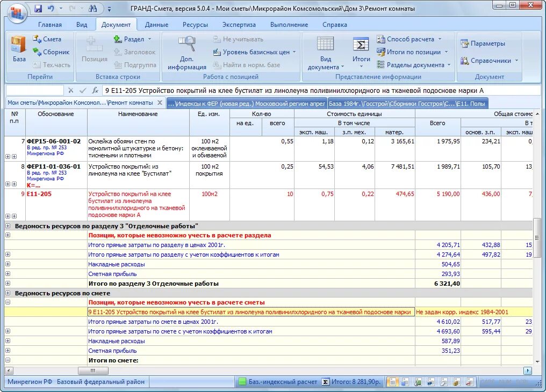Click the Не задан корр. индекс 1984-2001 message
Viewport: 546px width, 392px height.
pyautogui.click(x=462, y=312)
